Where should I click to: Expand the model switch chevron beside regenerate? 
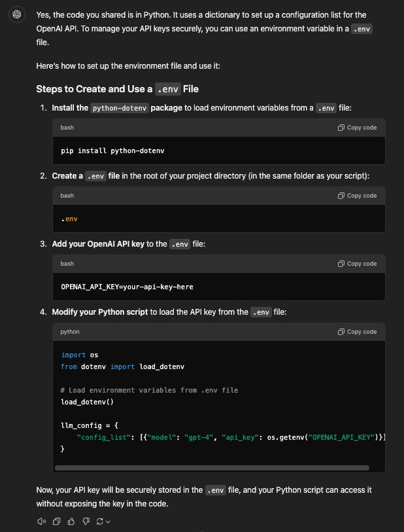[x=108, y=522]
